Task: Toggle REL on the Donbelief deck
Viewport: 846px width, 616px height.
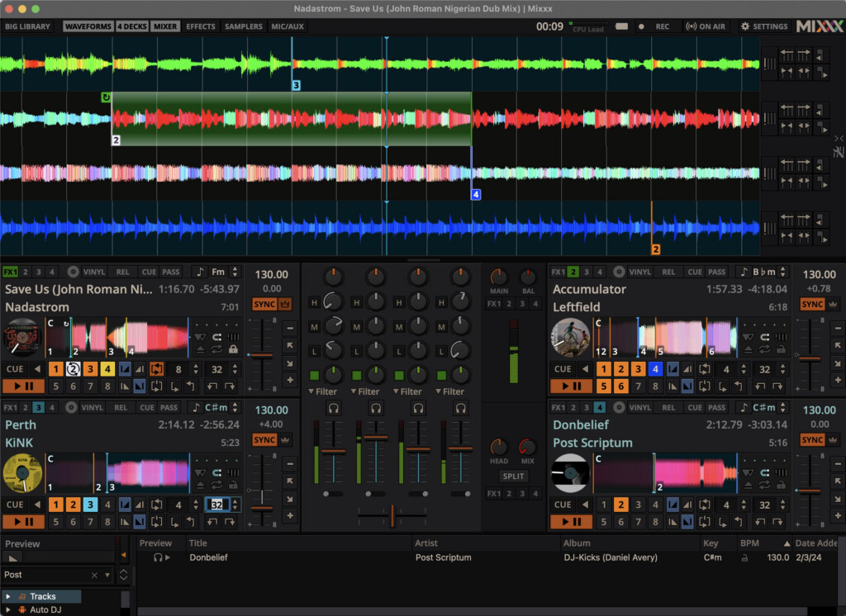Action: 668,407
